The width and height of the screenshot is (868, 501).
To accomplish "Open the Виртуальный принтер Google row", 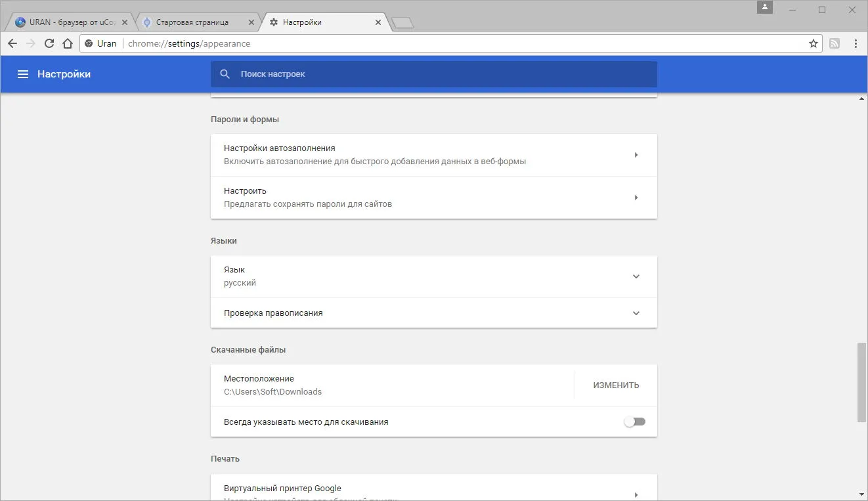I will click(434, 489).
